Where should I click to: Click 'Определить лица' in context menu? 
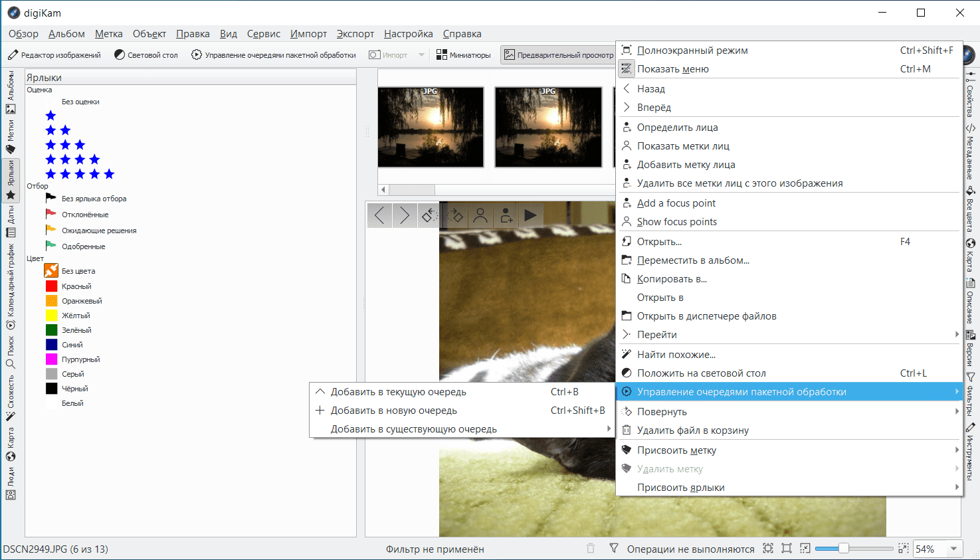(789, 128)
